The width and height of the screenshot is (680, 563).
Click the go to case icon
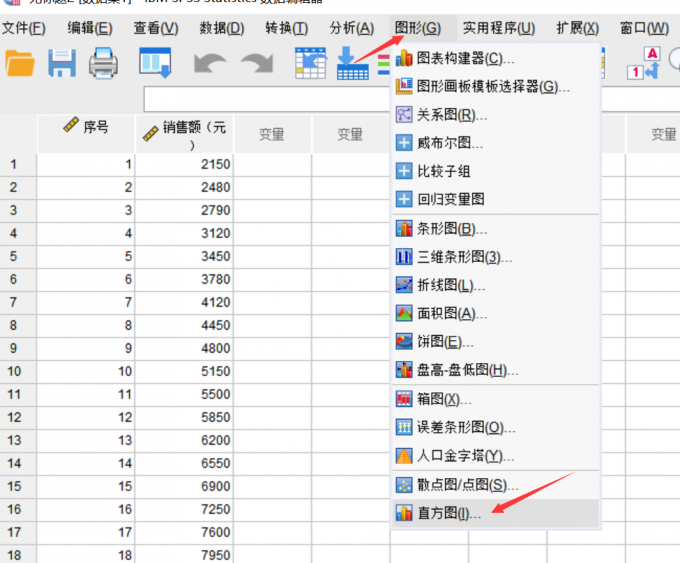click(x=311, y=63)
